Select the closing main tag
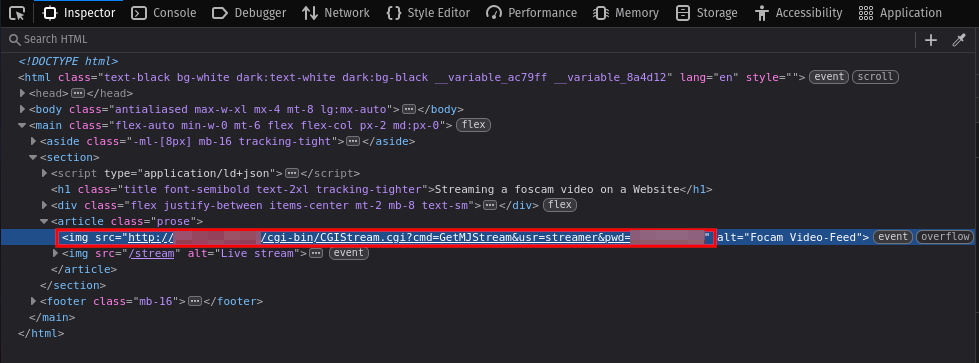 pyautogui.click(x=52, y=317)
